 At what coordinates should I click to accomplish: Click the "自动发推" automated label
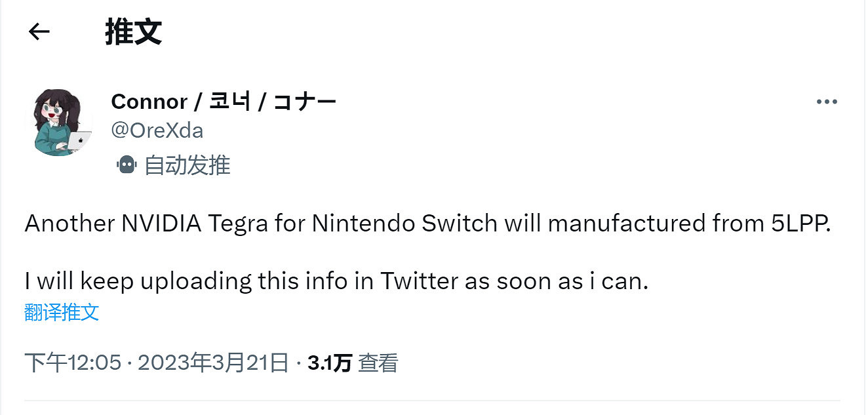click(x=187, y=165)
